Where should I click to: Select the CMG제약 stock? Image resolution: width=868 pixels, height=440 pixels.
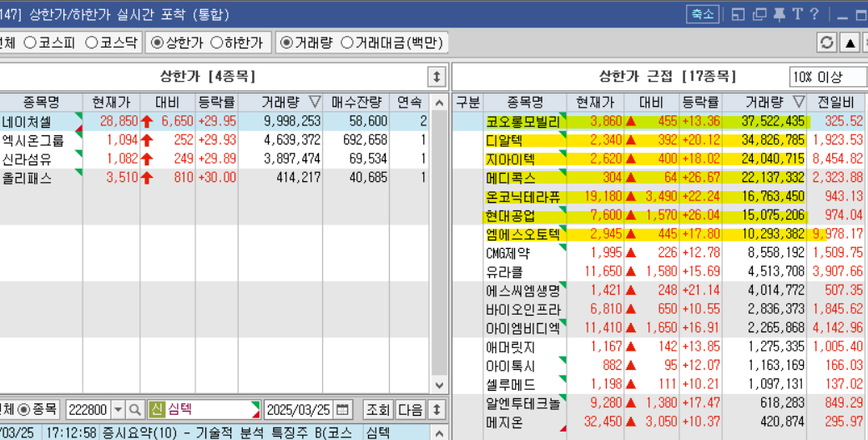pos(507,254)
